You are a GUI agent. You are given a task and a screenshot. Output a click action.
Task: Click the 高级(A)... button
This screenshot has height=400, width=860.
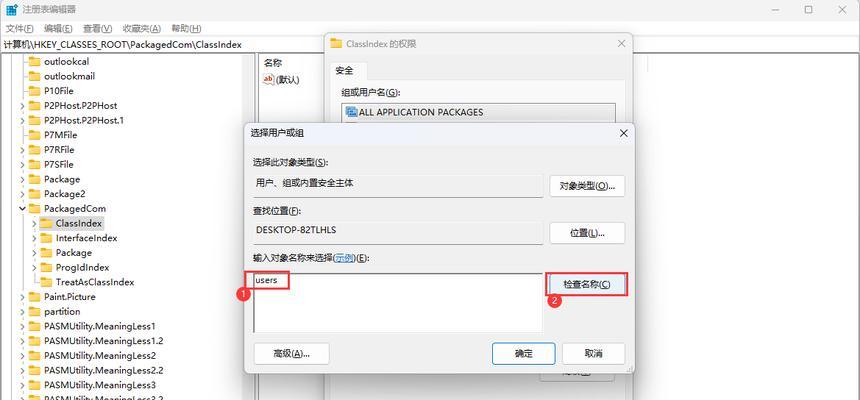292,354
